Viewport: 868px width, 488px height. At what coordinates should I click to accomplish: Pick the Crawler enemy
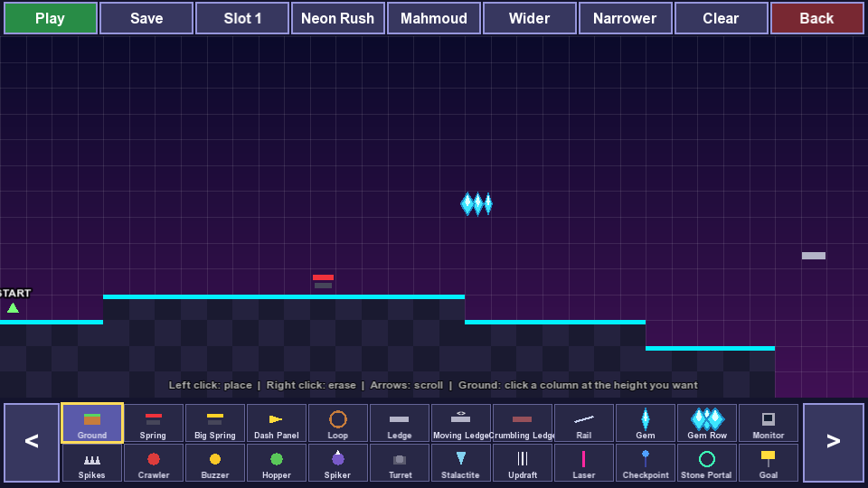tap(154, 463)
